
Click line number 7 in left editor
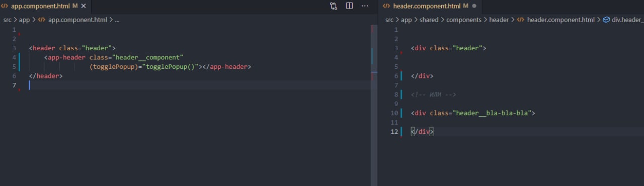pos(14,85)
